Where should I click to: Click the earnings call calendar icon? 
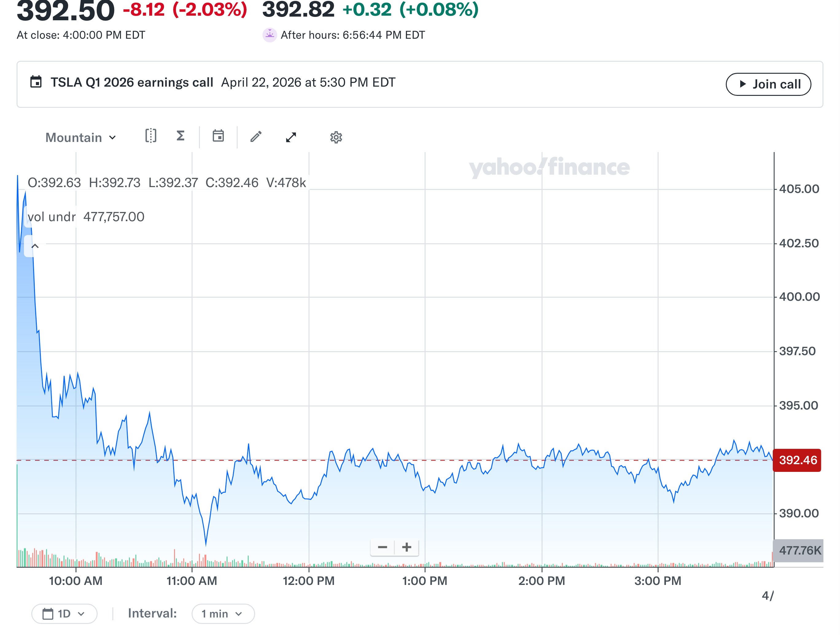pyautogui.click(x=36, y=82)
